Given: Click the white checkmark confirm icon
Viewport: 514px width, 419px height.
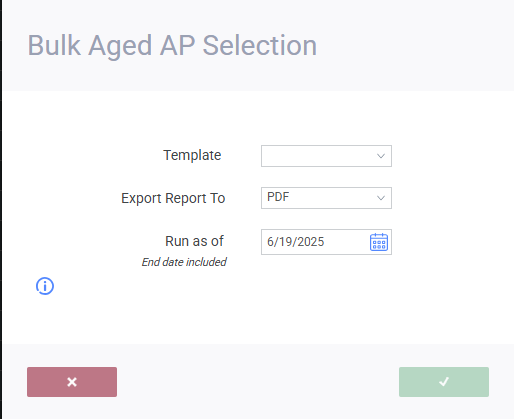Looking at the screenshot, I should pos(444,381).
